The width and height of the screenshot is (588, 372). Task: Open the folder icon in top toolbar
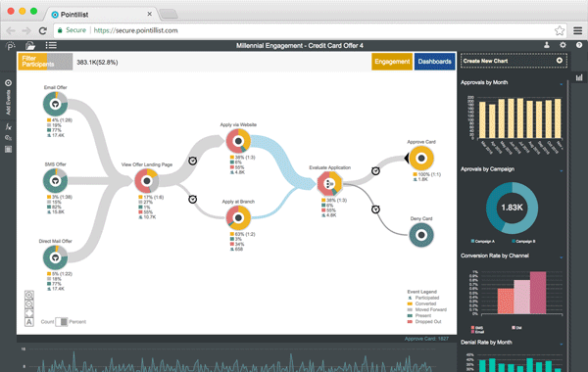pyautogui.click(x=30, y=46)
